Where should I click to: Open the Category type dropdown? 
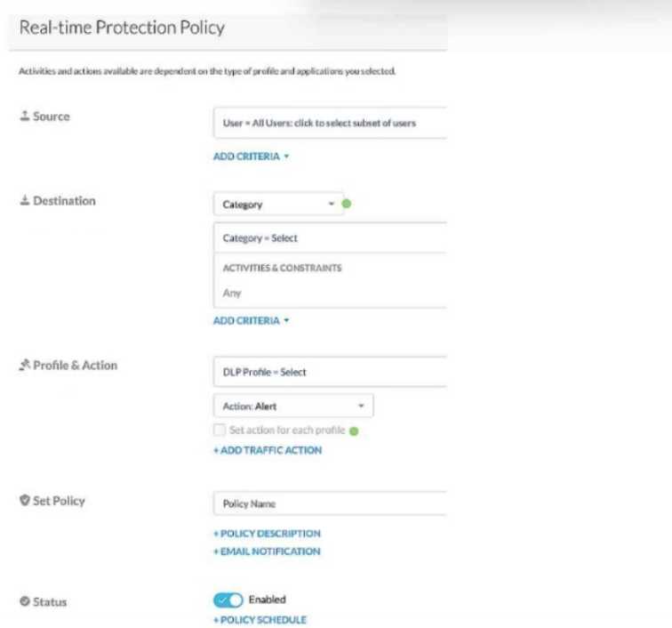click(x=277, y=205)
